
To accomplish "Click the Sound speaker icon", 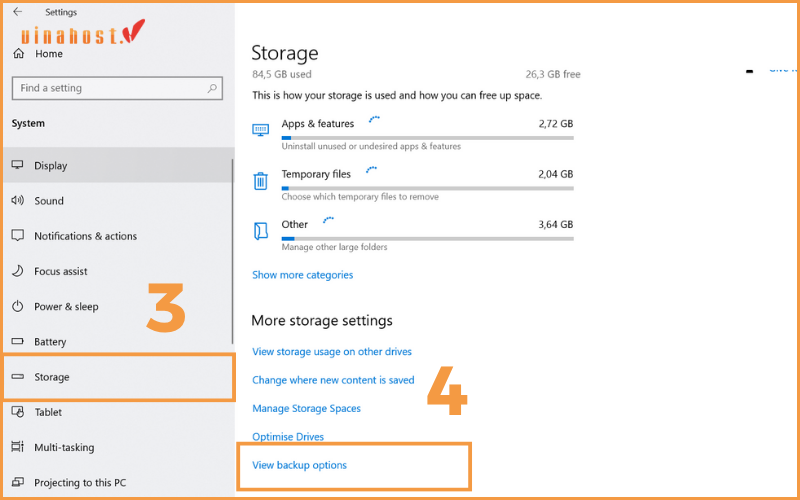I will 17,201.
